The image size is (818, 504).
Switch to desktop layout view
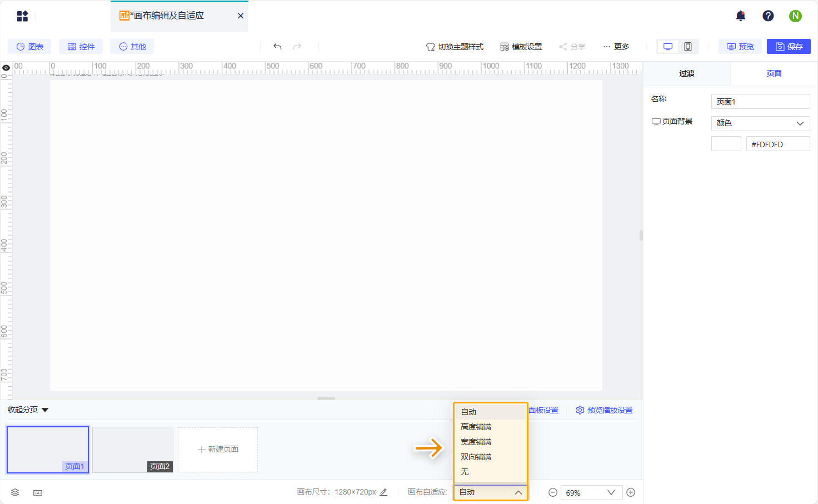(x=668, y=47)
